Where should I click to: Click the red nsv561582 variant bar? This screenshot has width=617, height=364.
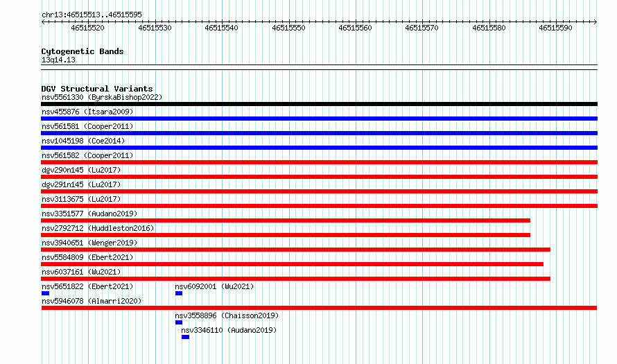pyautogui.click(x=319, y=162)
